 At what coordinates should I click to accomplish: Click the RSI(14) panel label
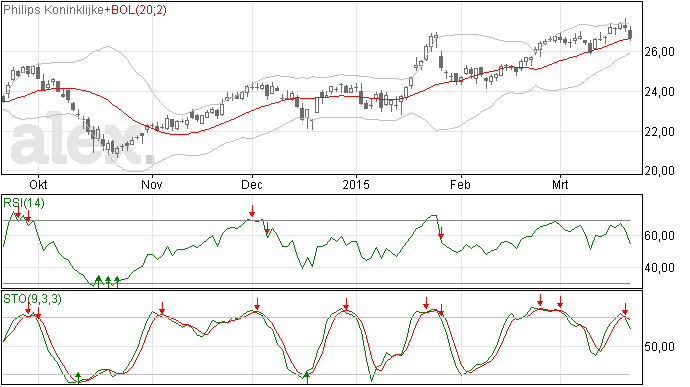tap(24, 203)
